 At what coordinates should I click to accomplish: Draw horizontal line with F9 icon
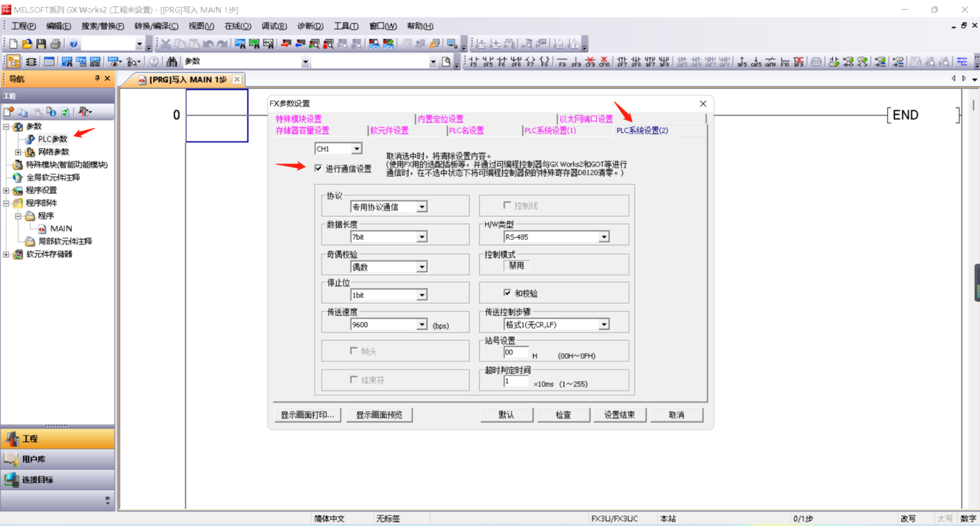click(x=562, y=62)
